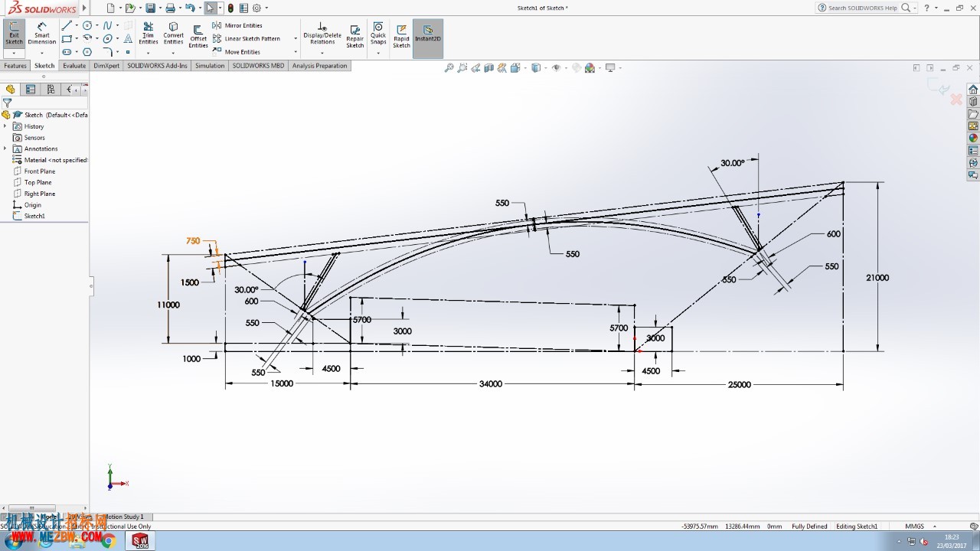
Task: Run the Repair Sketch tool
Action: point(355,35)
